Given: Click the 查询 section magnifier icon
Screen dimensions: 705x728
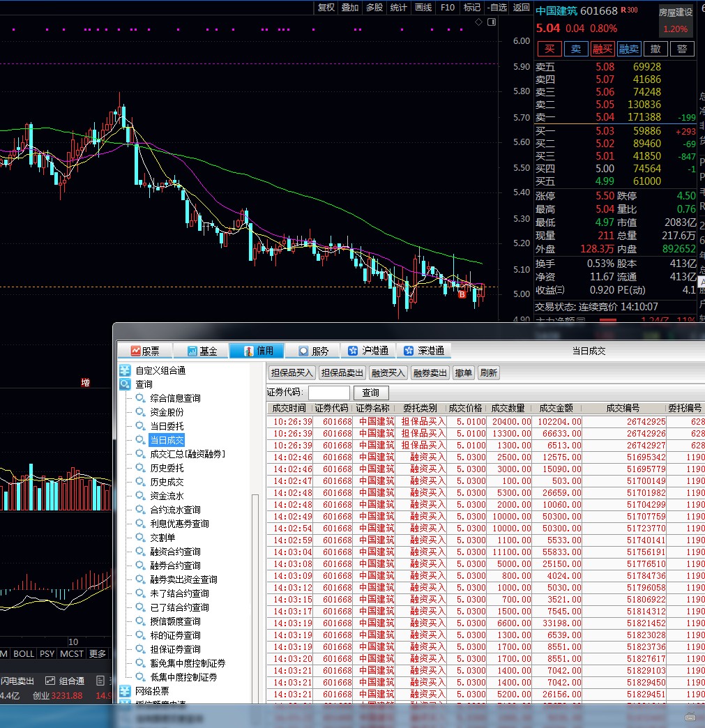Looking at the screenshot, I should pos(125,384).
